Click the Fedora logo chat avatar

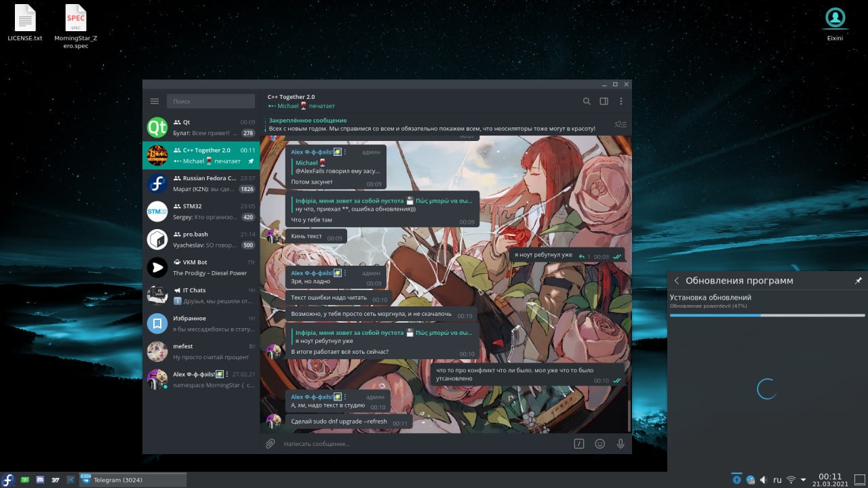[157, 184]
